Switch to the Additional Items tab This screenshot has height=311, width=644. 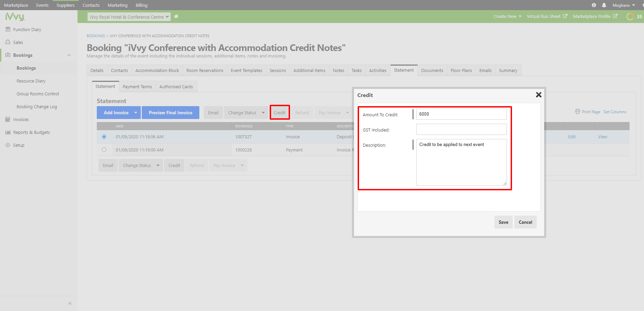pos(309,70)
